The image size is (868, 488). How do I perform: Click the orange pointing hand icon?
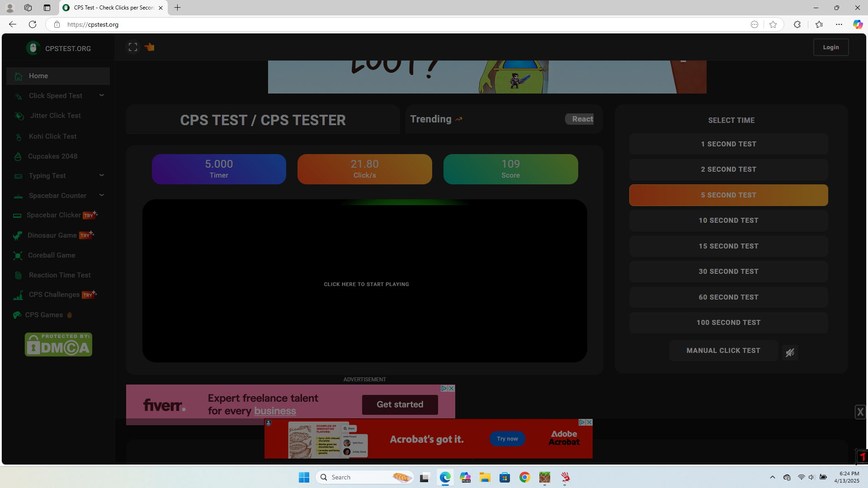pos(150,47)
